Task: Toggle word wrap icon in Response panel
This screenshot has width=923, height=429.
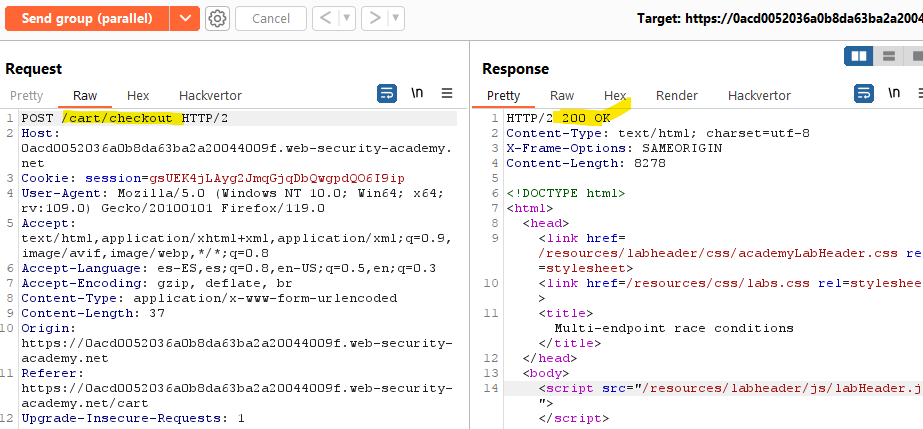Action: pyautogui.click(x=864, y=94)
